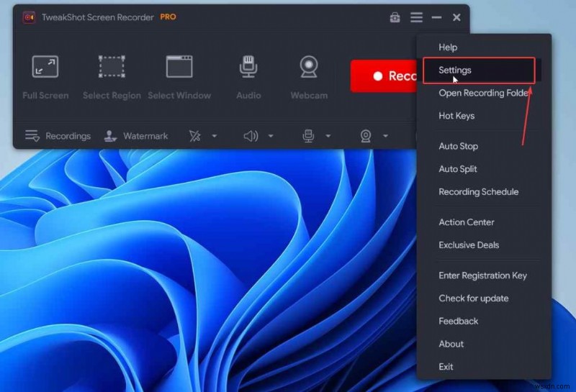Screen dimensions: 576x392
Task: Minimize the TweakShot window
Action: [x=436, y=17]
